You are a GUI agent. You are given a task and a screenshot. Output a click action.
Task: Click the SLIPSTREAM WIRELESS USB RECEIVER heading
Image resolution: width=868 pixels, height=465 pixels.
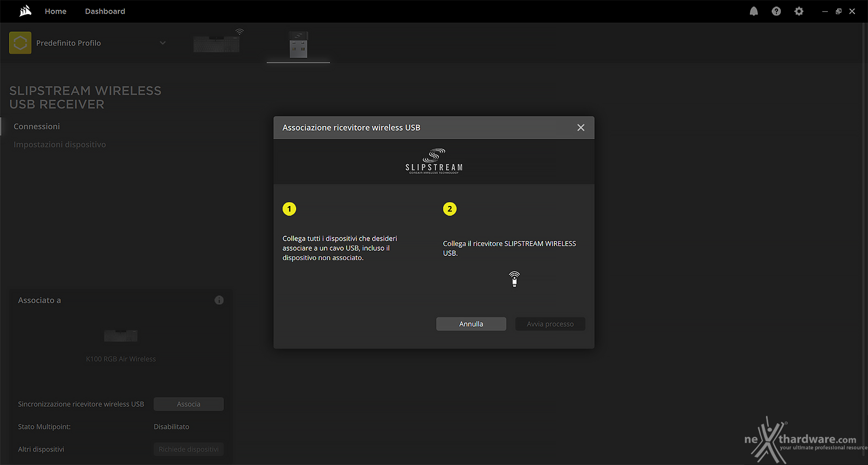85,98
